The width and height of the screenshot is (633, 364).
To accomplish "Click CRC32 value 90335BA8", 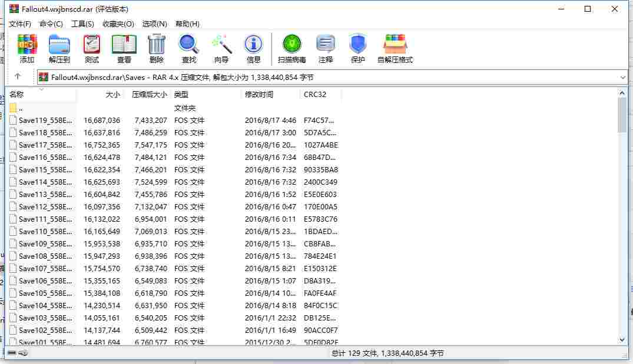I will tap(321, 170).
